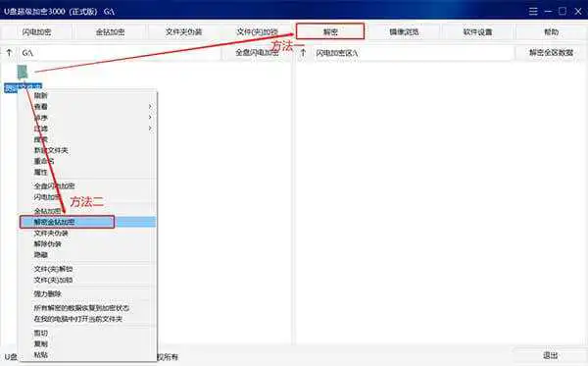Choose 文件夹伪装 in the context menu
The width and height of the screenshot is (588, 366).
[x=87, y=234]
